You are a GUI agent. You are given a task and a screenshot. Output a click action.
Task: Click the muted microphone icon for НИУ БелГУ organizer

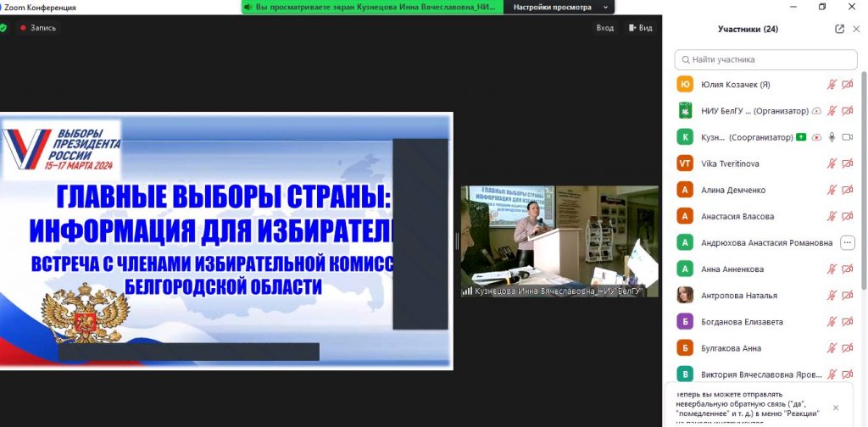(832, 111)
